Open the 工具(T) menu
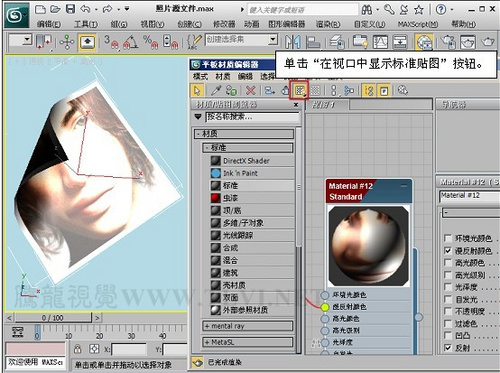Image resolution: width=500 pixels, height=373 pixels. 86,24
